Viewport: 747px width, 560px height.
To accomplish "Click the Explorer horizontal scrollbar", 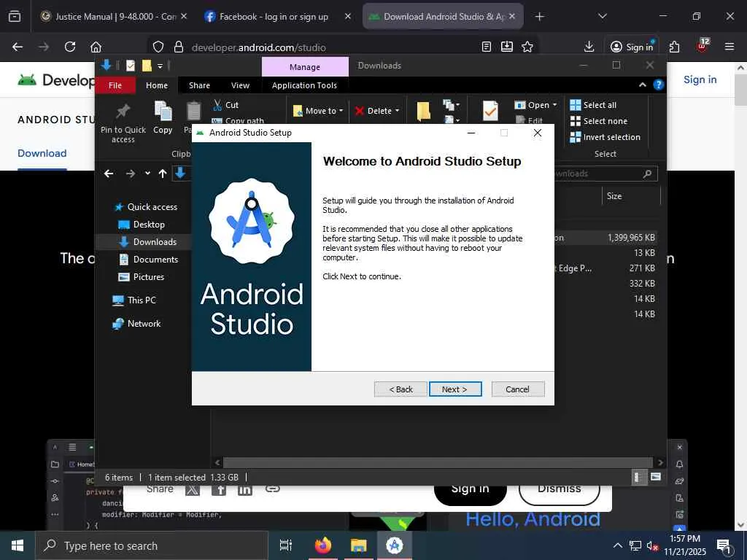I will (x=438, y=462).
